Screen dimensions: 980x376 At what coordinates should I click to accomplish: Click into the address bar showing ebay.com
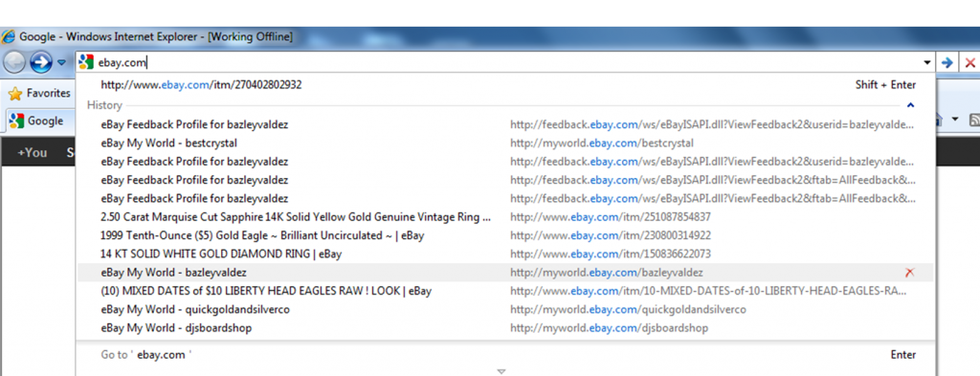[506, 62]
